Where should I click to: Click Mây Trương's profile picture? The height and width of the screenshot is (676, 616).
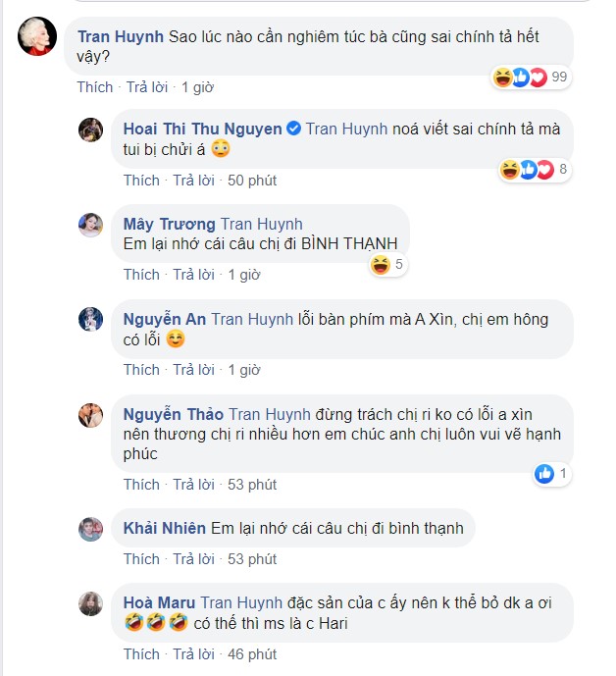(x=91, y=224)
